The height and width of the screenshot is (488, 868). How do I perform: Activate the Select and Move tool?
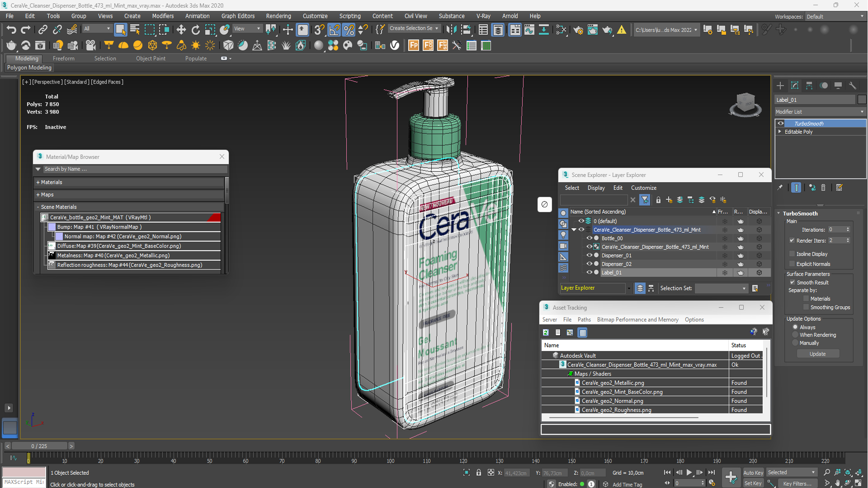pos(181,30)
